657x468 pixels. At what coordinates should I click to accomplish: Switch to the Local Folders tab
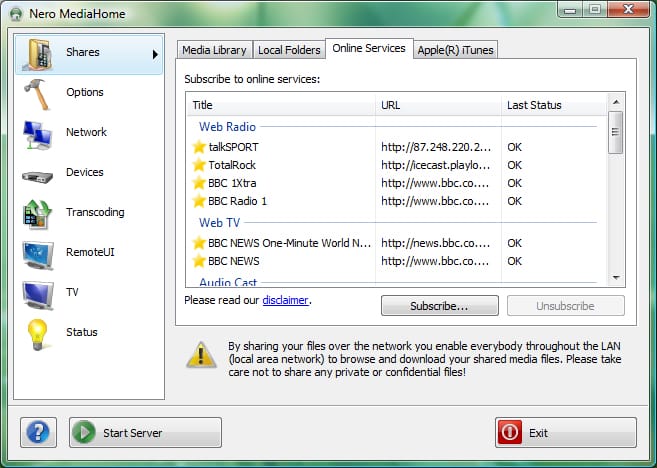point(289,50)
